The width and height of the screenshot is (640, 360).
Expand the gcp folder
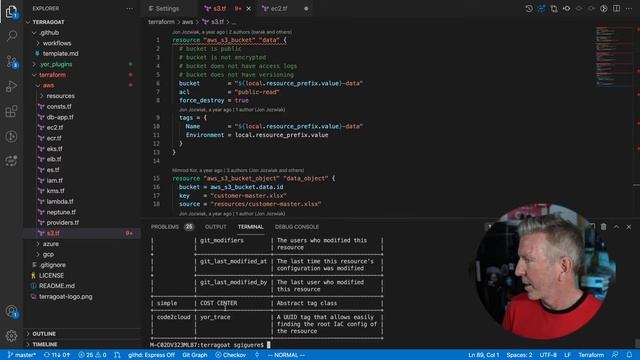coord(82,254)
